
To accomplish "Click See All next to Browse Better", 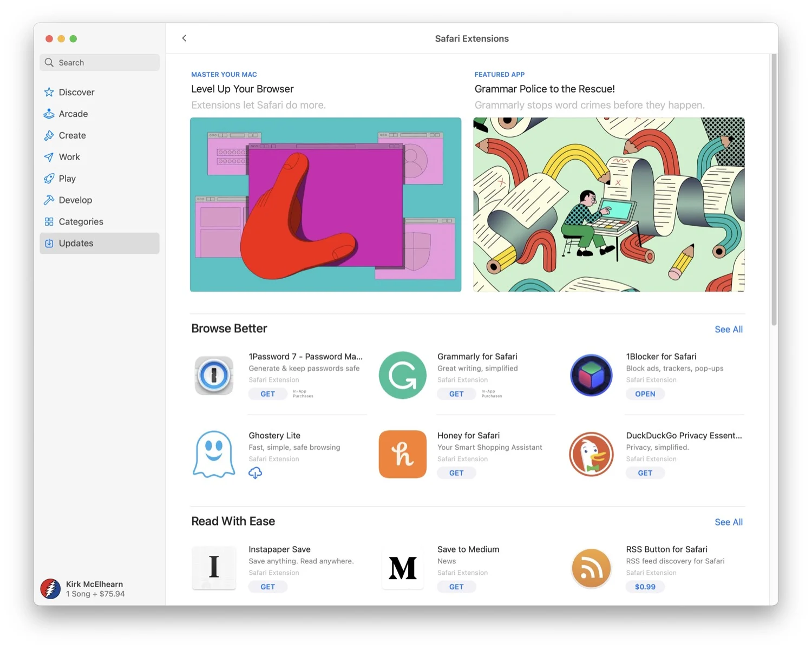I will (x=728, y=329).
